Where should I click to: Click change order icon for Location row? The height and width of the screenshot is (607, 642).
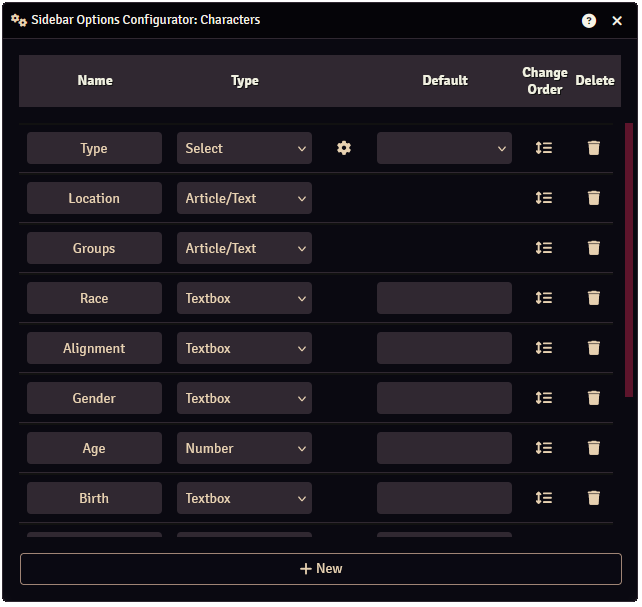(543, 198)
